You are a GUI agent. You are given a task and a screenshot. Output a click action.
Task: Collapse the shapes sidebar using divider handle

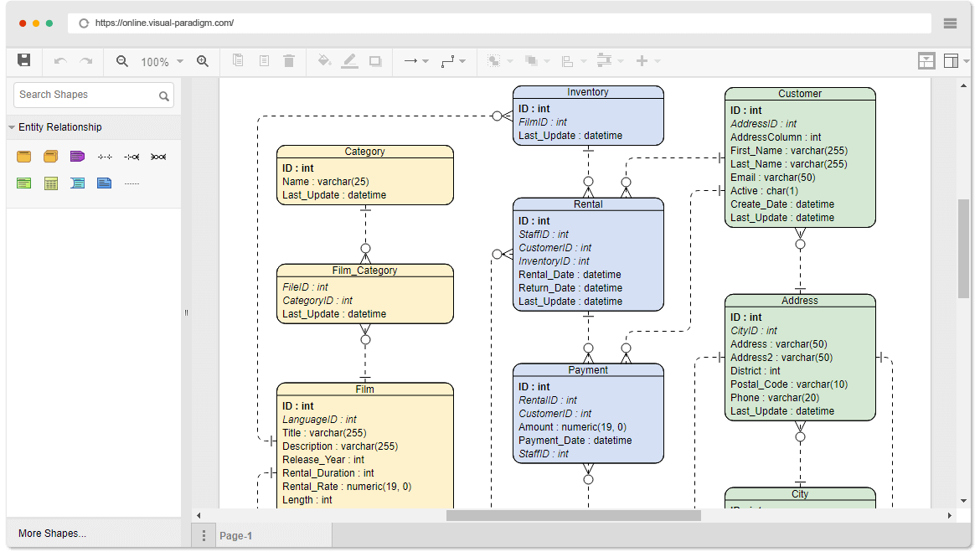point(186,312)
